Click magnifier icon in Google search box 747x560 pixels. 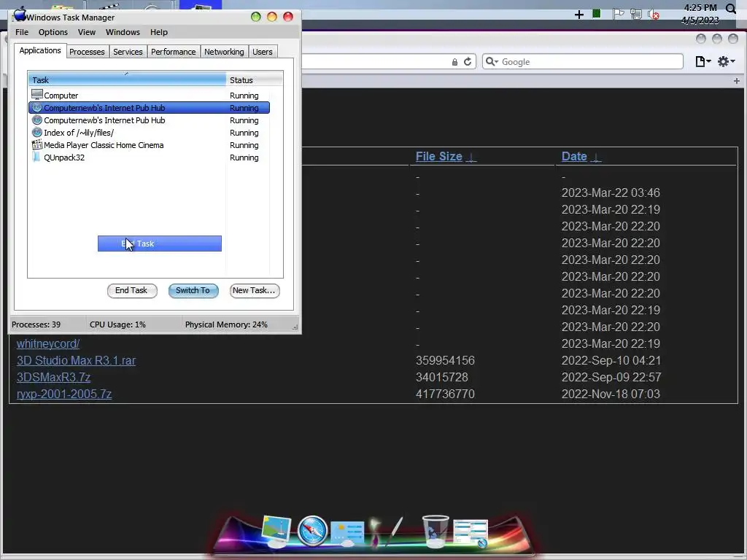(x=491, y=61)
